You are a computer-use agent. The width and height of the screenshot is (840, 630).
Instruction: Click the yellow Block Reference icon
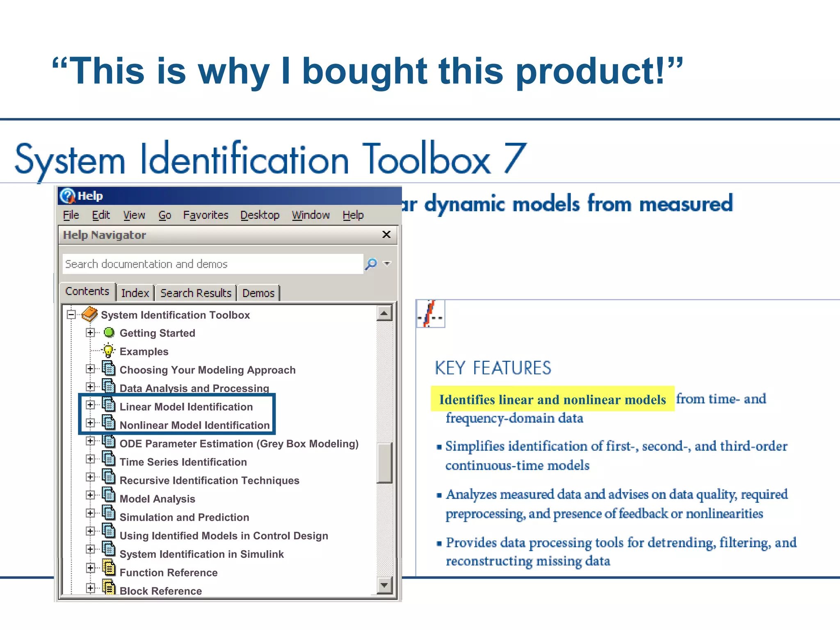108,587
